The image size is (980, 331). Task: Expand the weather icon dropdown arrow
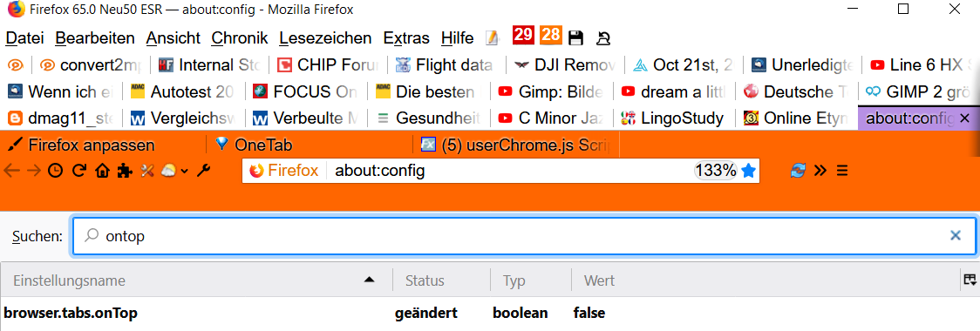pyautogui.click(x=185, y=171)
